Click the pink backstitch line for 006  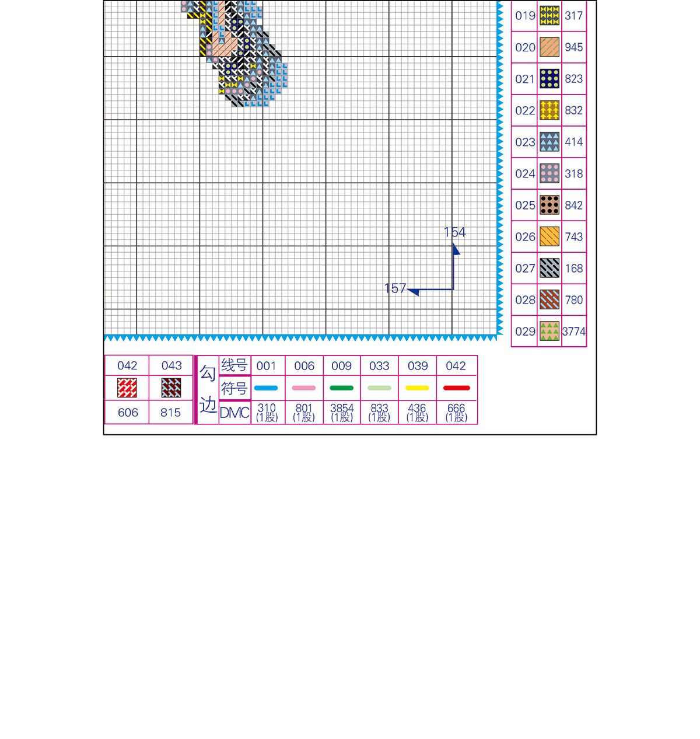point(304,388)
